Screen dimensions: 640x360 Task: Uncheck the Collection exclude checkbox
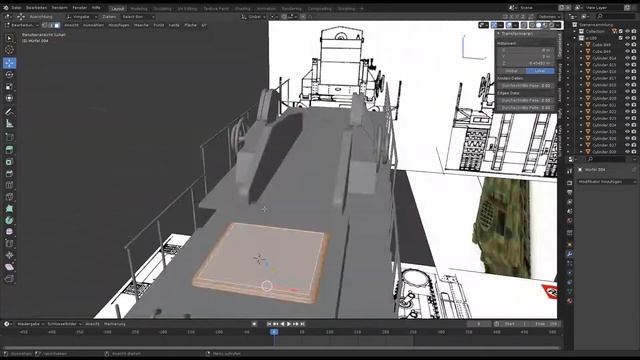(x=620, y=31)
